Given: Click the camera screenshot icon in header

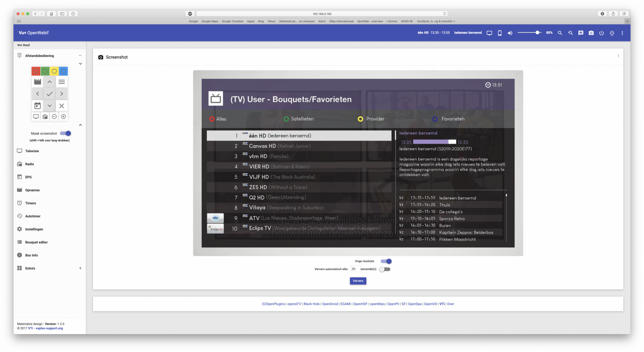Looking at the screenshot, I should point(591,33).
